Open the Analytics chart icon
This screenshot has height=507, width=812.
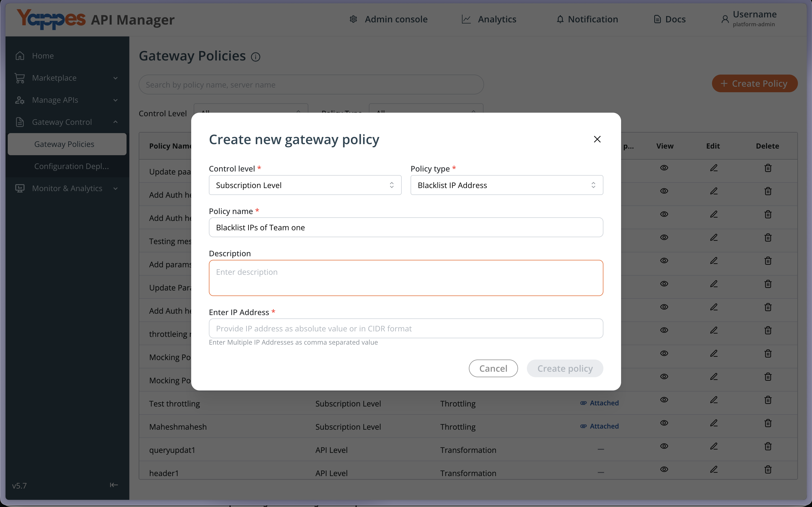tap(466, 19)
